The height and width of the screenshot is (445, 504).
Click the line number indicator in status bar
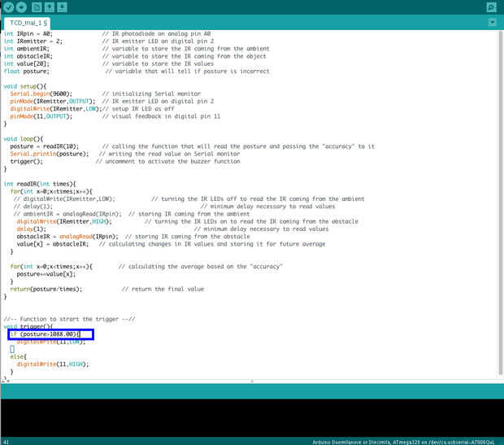[7, 442]
